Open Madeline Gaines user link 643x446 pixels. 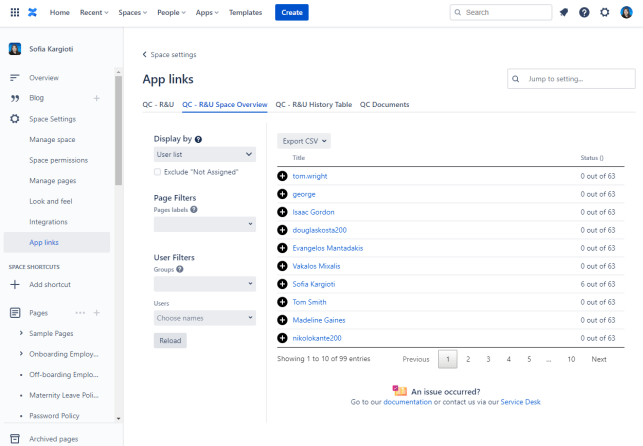(319, 320)
